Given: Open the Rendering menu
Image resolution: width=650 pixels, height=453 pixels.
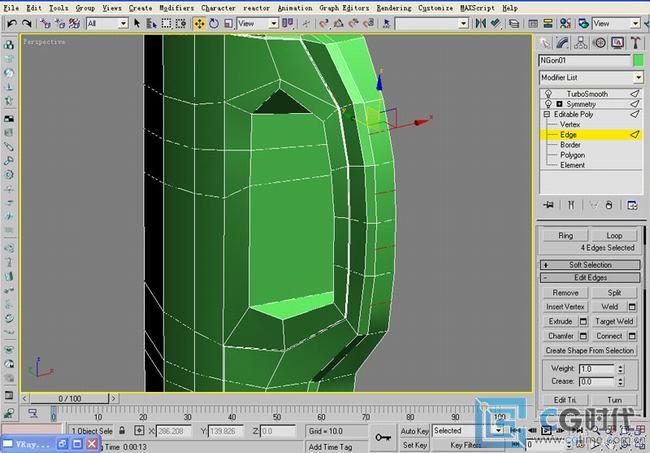Looking at the screenshot, I should click(394, 8).
